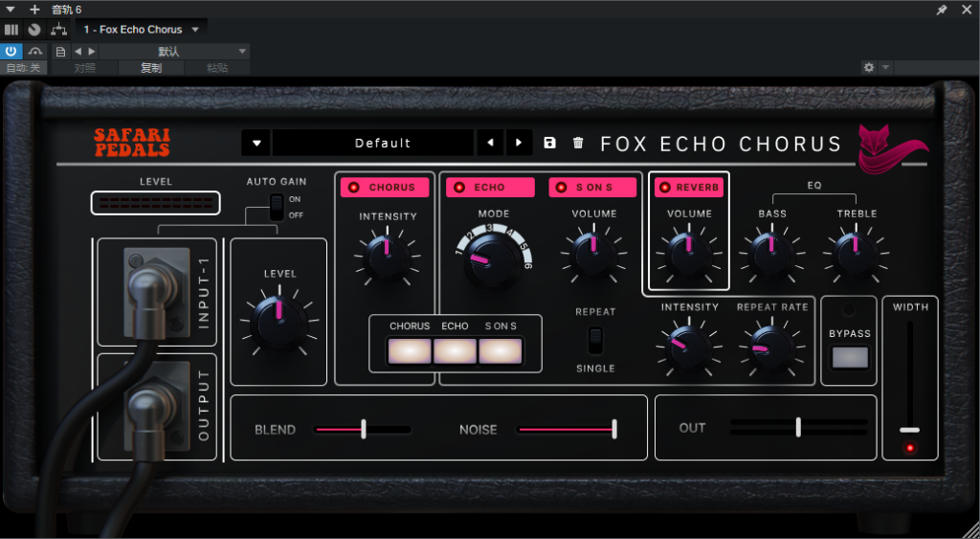Viewport: 980px width, 539px height.
Task: Click the preset file page icon
Action: (x=60, y=52)
